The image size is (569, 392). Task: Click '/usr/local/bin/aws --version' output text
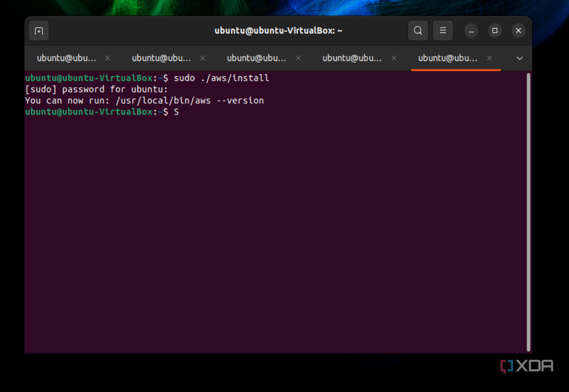click(x=190, y=100)
